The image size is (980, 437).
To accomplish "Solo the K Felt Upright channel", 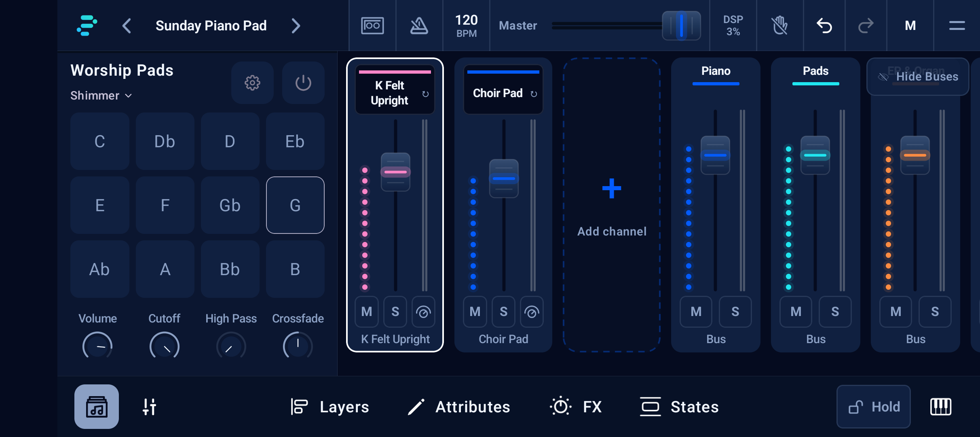I will point(395,312).
